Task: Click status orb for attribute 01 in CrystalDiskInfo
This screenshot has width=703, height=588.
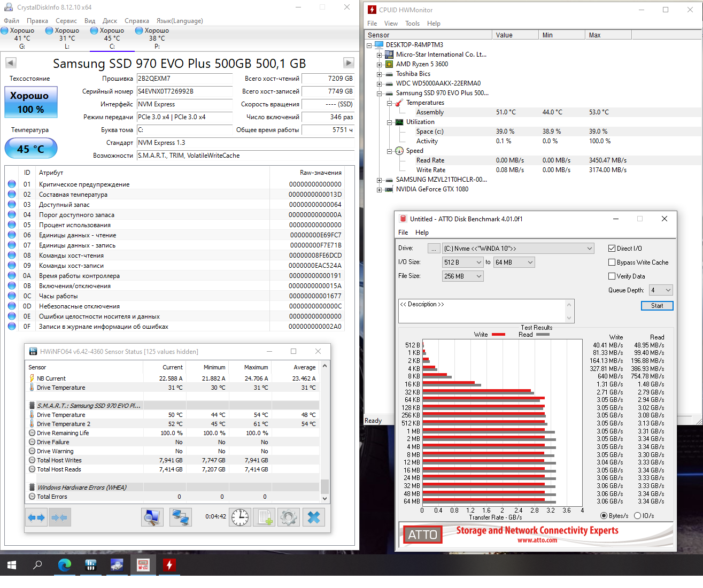Action: [x=12, y=184]
